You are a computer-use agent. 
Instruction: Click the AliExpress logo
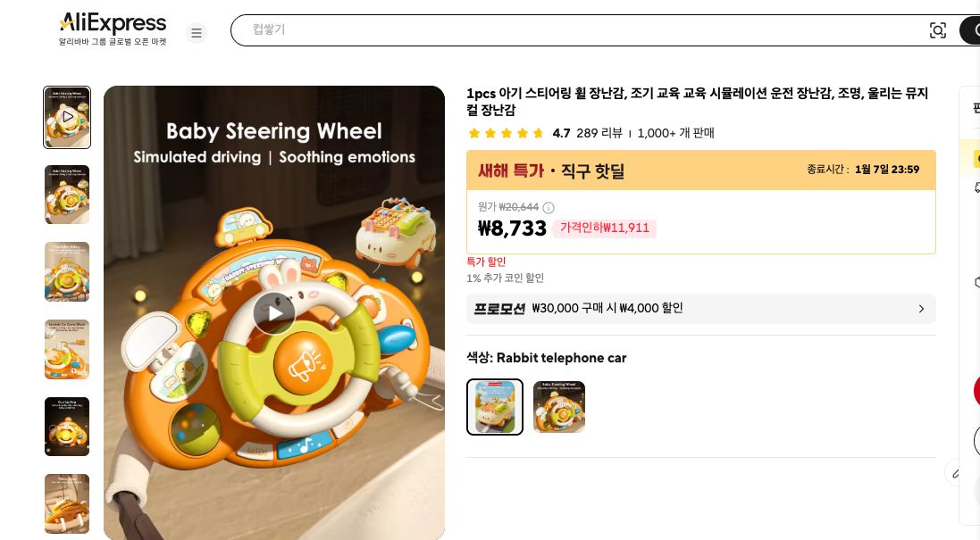tap(113, 23)
